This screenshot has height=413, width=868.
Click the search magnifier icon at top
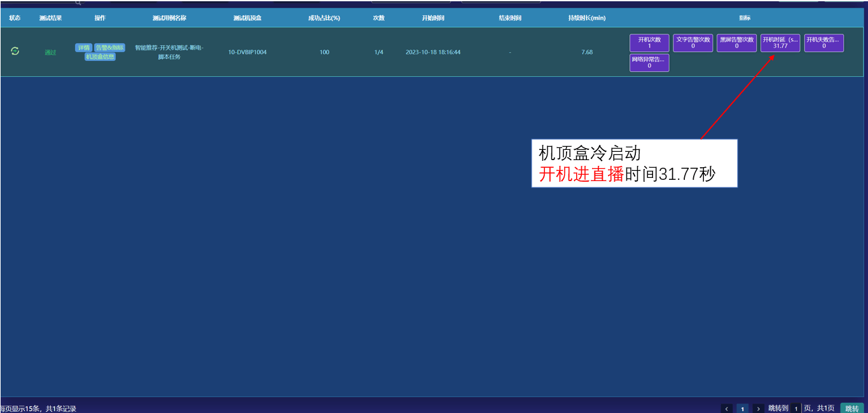click(x=78, y=2)
